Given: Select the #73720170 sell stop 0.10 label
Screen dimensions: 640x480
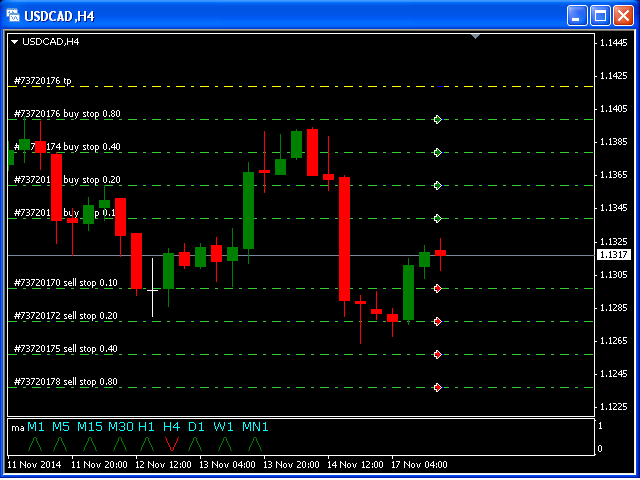Looking at the screenshot, I should point(65,283).
